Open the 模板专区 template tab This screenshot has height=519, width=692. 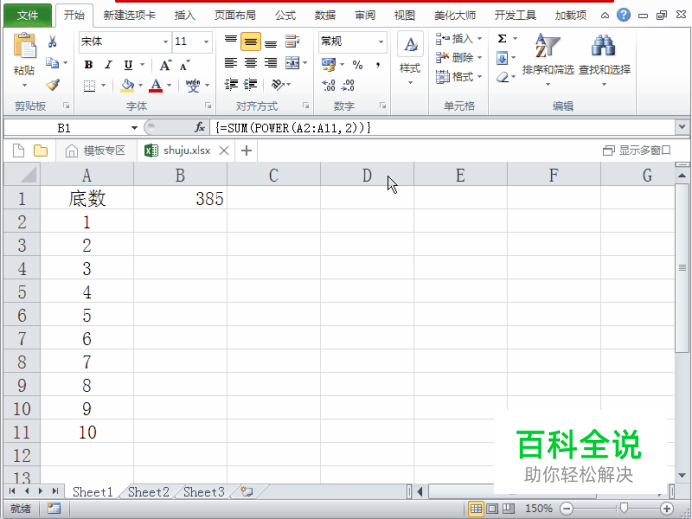pyautogui.click(x=96, y=150)
